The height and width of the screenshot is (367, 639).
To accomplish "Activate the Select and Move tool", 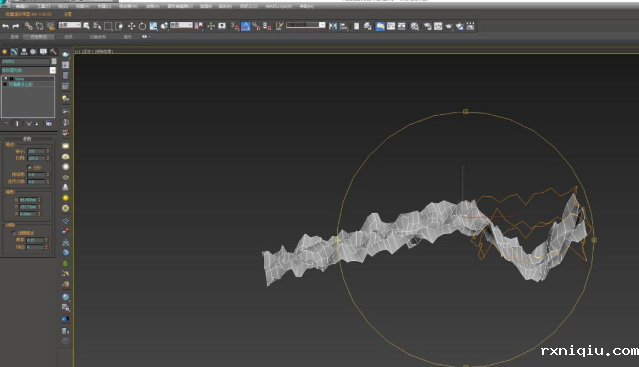I will click(131, 26).
